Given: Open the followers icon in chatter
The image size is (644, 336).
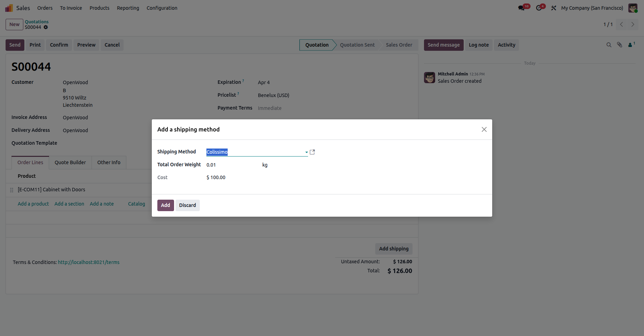Looking at the screenshot, I should 630,45.
